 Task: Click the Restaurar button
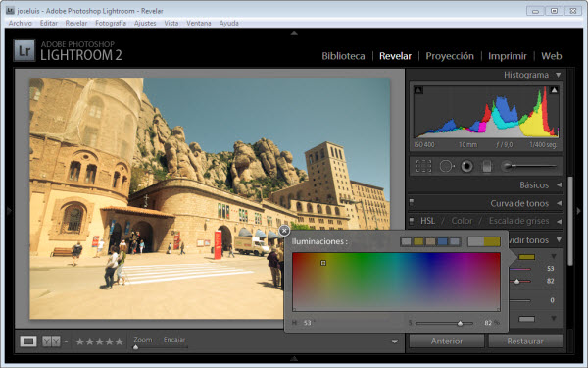tap(525, 341)
